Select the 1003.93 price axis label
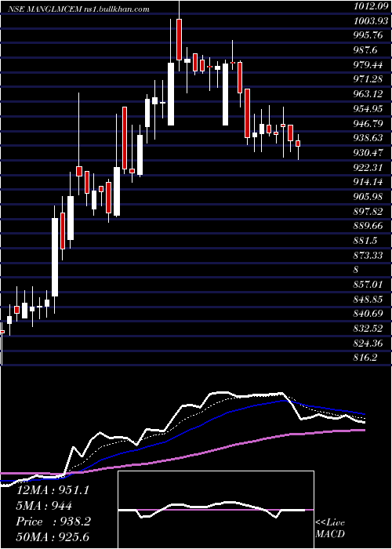The image size is (392, 549). [371, 21]
